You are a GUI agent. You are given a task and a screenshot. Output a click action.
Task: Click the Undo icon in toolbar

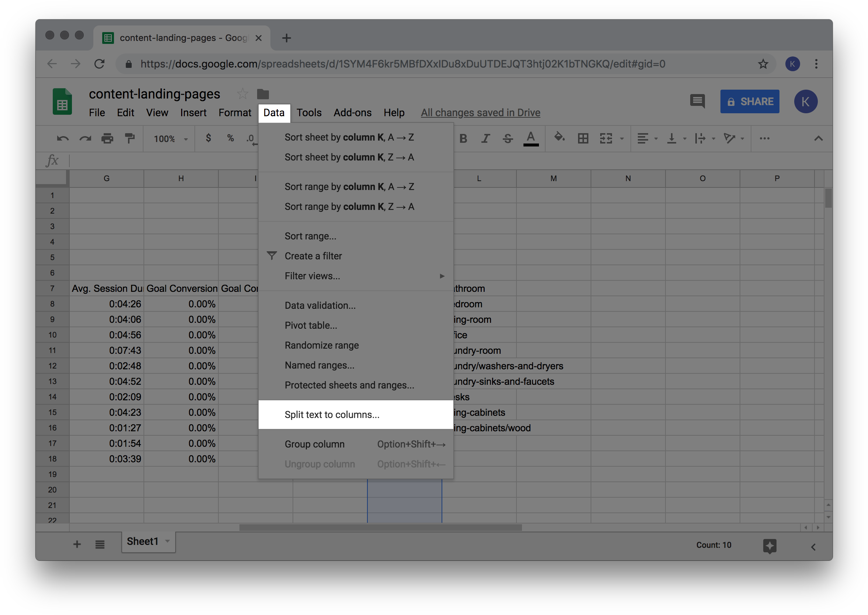point(63,139)
